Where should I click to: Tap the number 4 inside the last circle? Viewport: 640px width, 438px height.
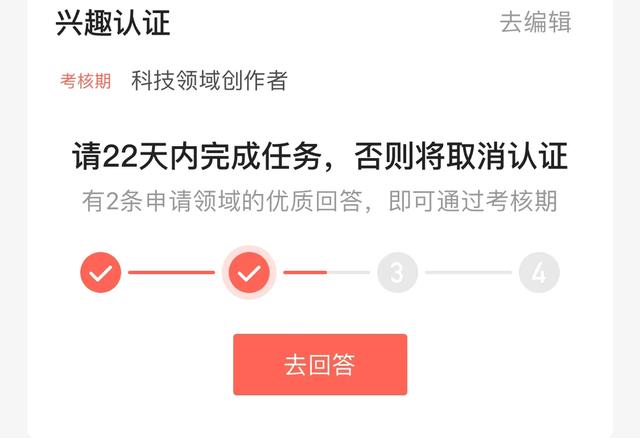[x=539, y=273]
